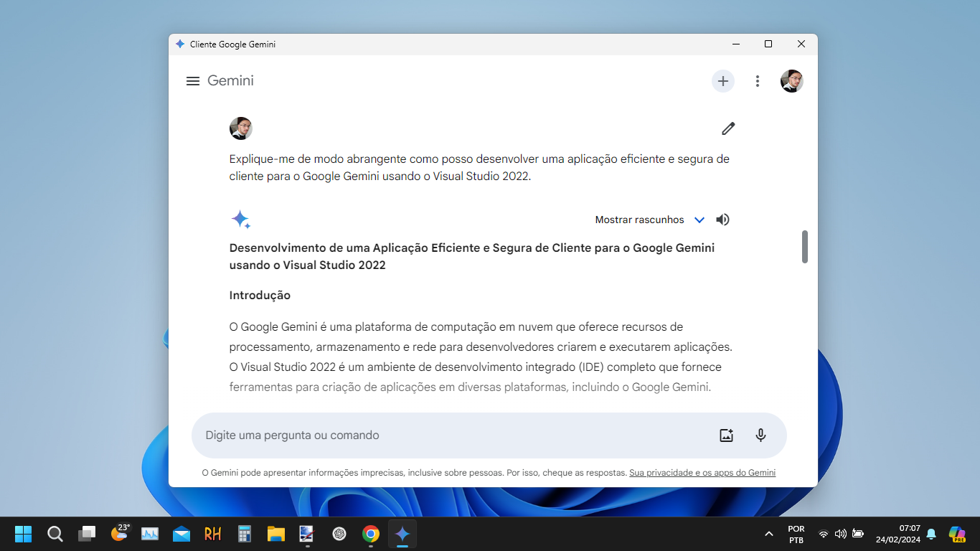This screenshot has height=551, width=980.
Task: Expand the Mostrar rascunhos chevron
Action: 699,220
